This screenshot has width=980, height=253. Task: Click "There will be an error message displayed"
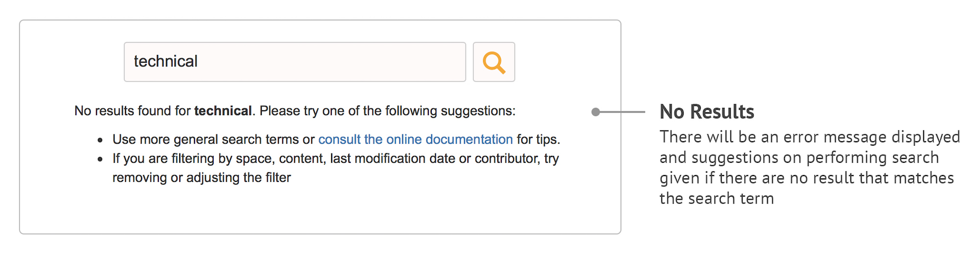(x=809, y=137)
